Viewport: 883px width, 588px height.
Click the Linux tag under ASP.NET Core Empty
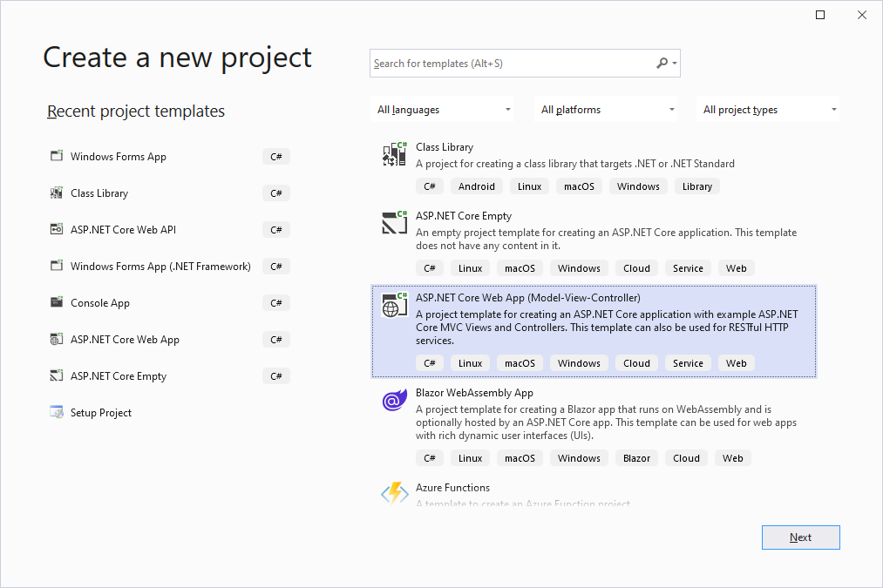(470, 268)
